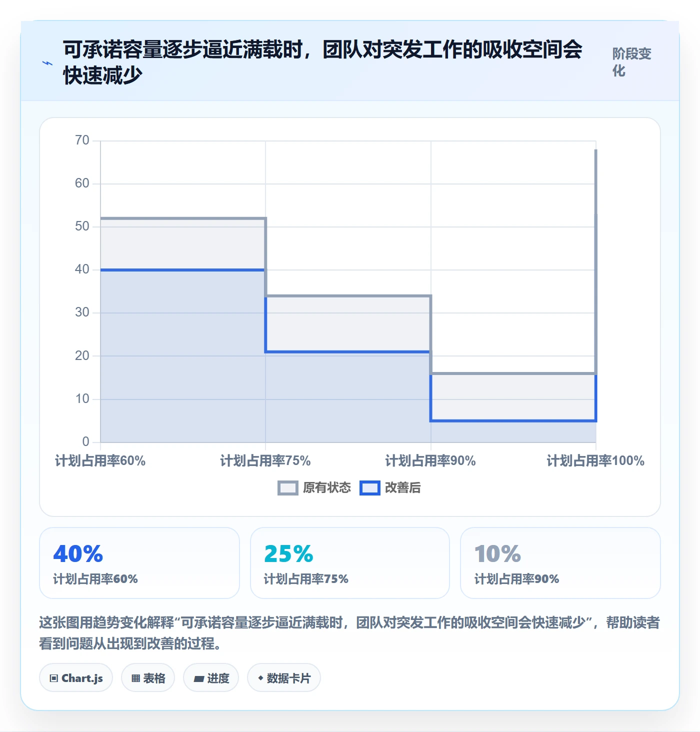Click the description paragraph starting with 这张图用趋势变化
The image size is (700, 732).
[x=349, y=633]
